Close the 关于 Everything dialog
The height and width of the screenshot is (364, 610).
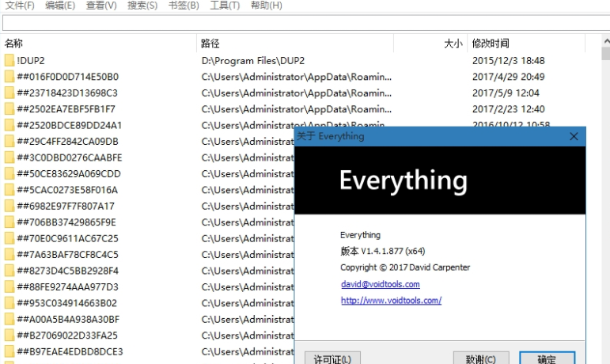point(574,136)
